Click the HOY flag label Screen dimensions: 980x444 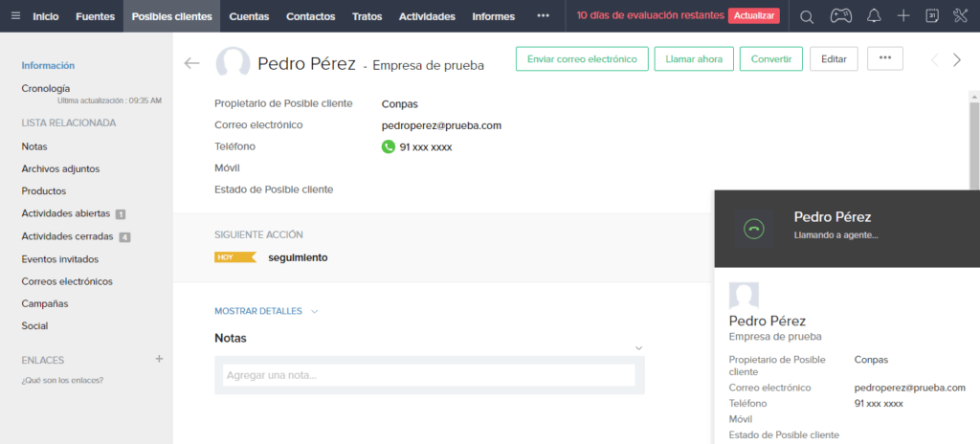pos(235,257)
